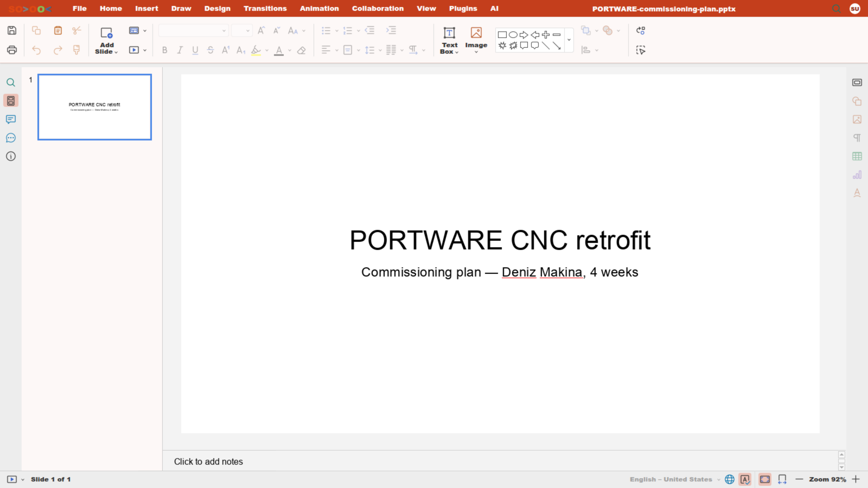The width and height of the screenshot is (868, 488).
Task: Zoom in with the plus button
Action: [856, 479]
